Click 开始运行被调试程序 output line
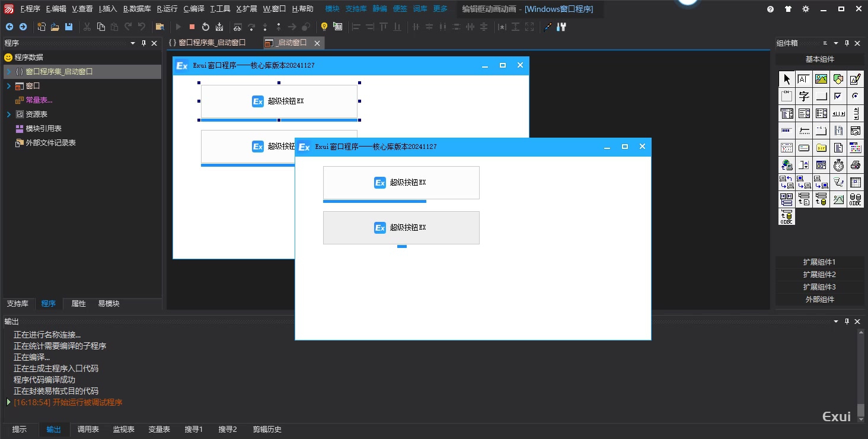The image size is (868, 439). 88,402
